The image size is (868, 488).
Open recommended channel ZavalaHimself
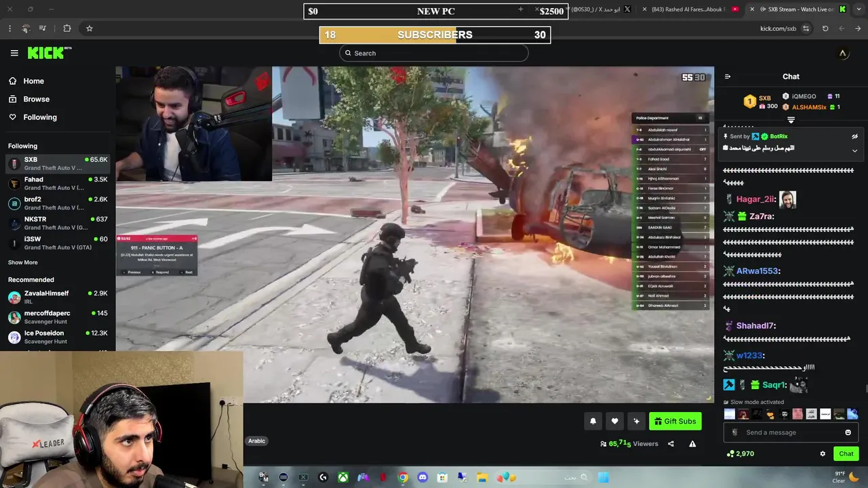click(58, 297)
